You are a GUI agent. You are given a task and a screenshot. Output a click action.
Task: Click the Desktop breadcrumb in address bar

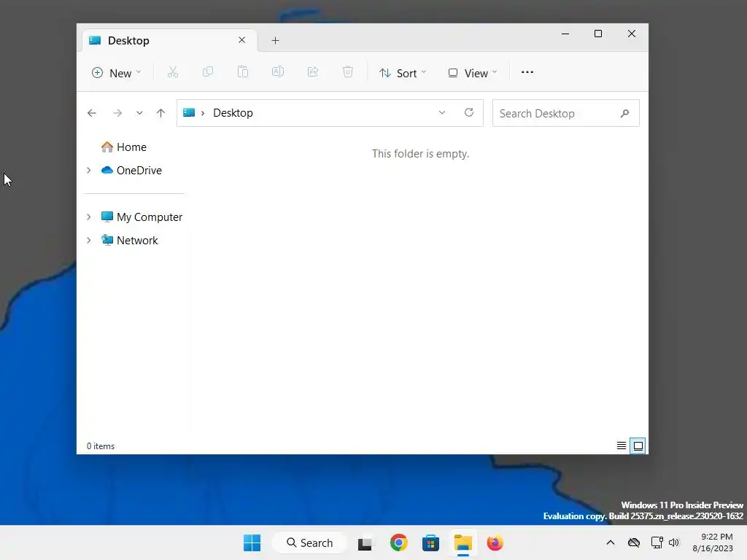233,113
